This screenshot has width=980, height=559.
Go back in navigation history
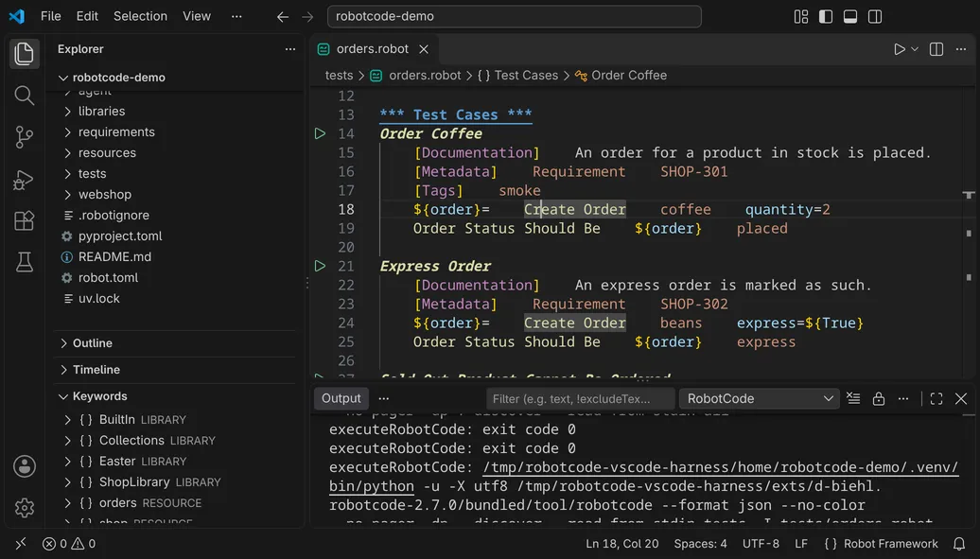tap(283, 17)
